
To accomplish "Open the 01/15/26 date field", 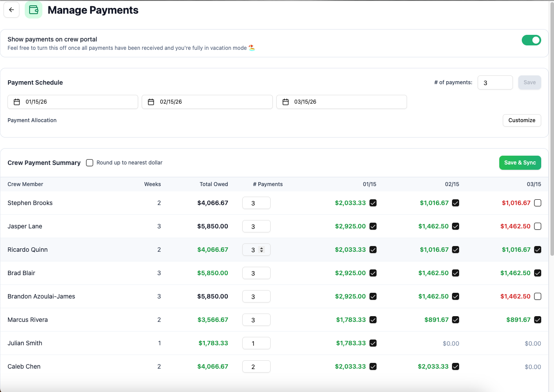I will pyautogui.click(x=73, y=102).
